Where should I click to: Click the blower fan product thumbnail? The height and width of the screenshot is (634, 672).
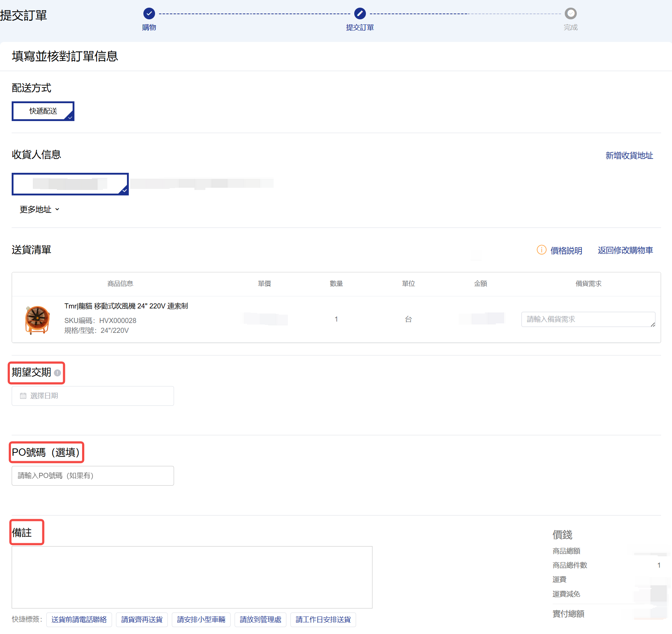pyautogui.click(x=37, y=319)
